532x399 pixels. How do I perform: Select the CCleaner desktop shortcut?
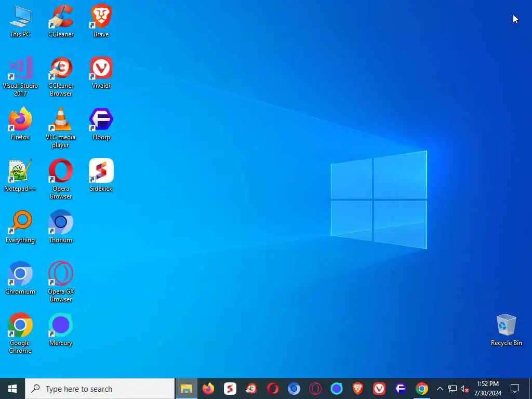tap(61, 21)
